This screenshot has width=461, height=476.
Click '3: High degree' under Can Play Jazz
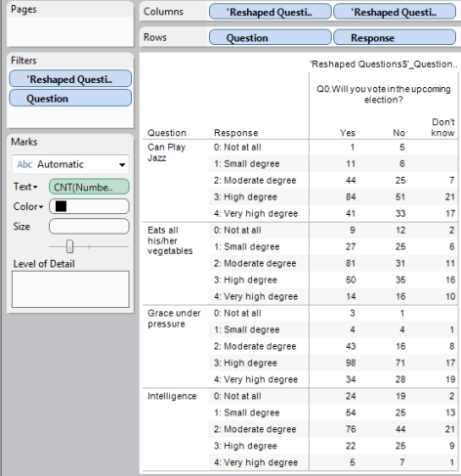(x=245, y=197)
